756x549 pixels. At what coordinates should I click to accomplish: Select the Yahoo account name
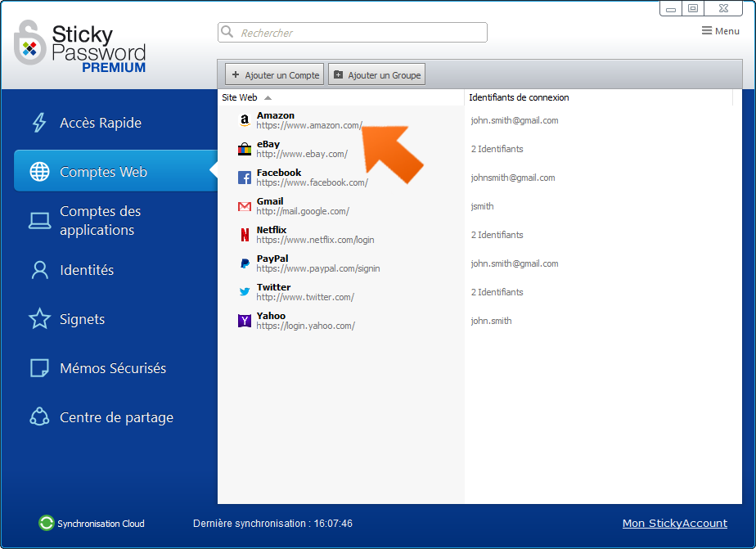tap(271, 316)
